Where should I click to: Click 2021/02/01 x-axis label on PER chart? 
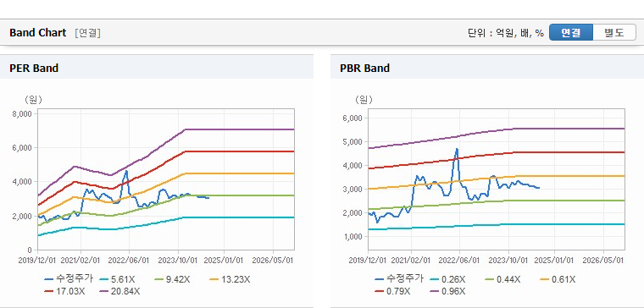tap(80, 261)
